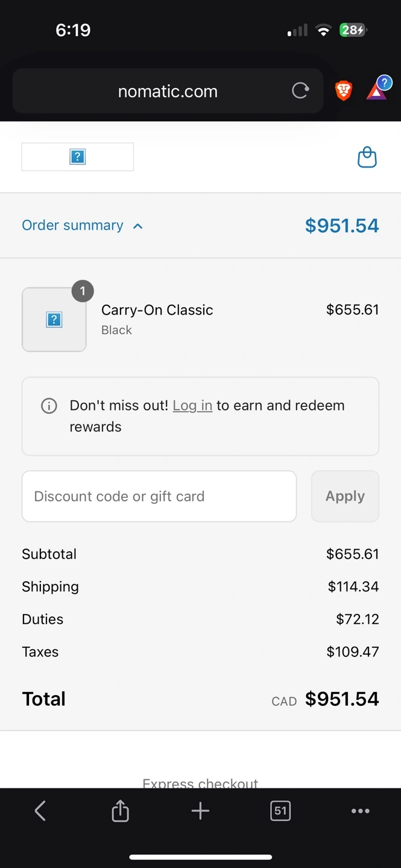401x868 pixels.
Task: Tap the $951.54 order summary total
Action: (342, 225)
